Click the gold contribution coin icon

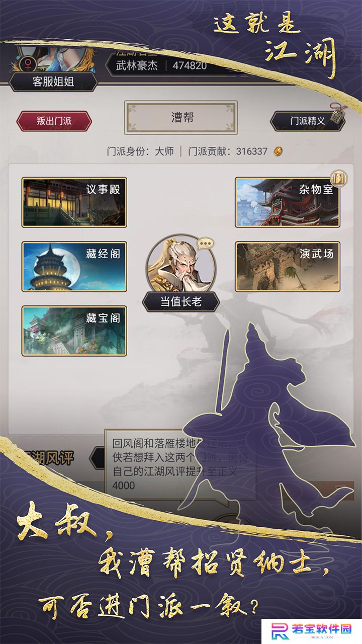tap(278, 151)
